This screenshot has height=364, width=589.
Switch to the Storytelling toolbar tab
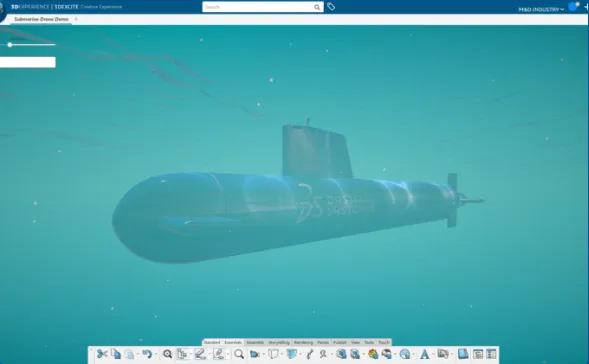[279, 342]
